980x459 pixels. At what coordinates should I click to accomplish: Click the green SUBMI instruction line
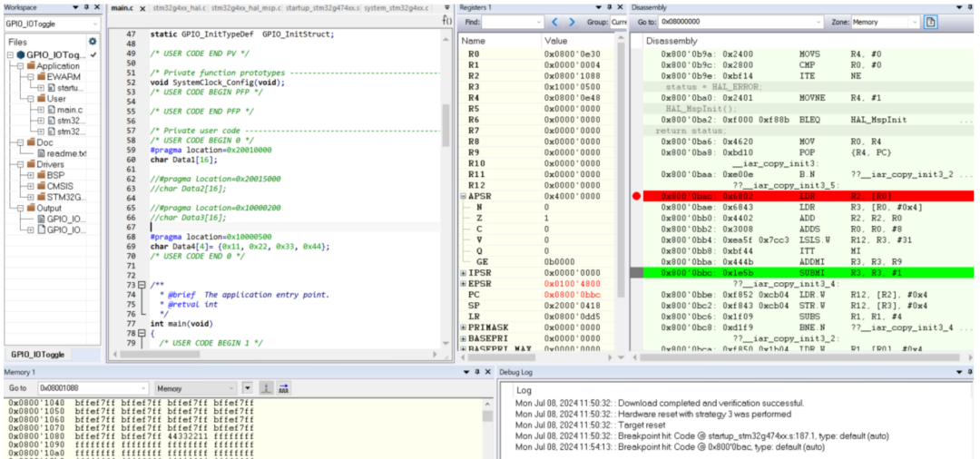(x=808, y=273)
